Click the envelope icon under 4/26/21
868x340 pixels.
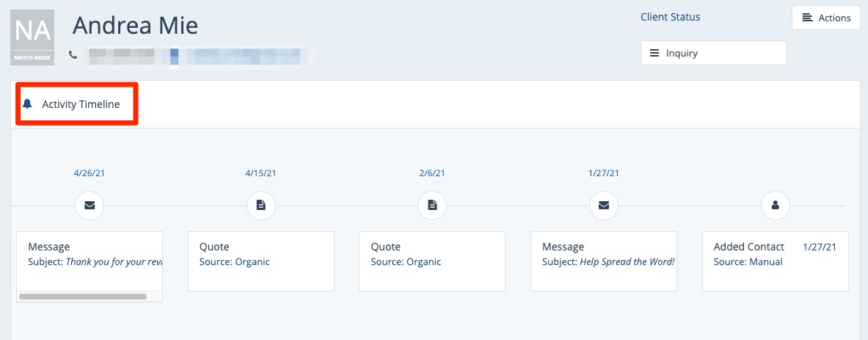[x=90, y=206]
